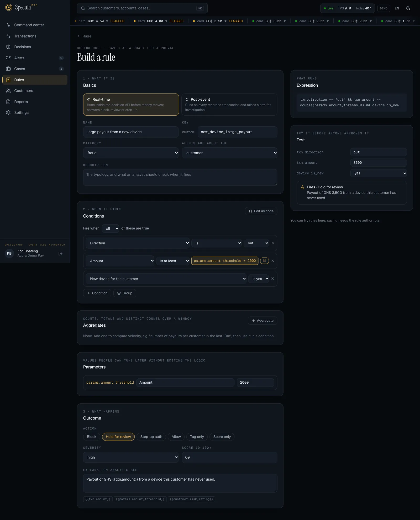The width and height of the screenshot is (420, 520).
Task: Add a condition Group
Action: [125, 293]
